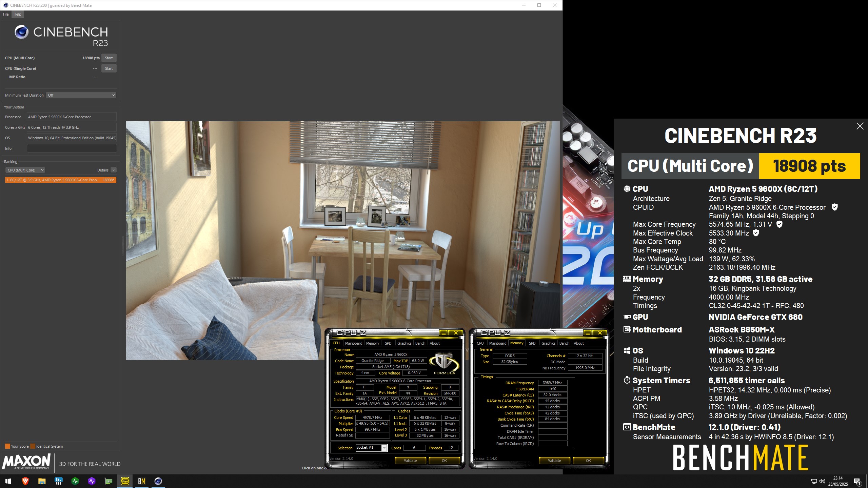Click the shield icon beside the CPUID processor name
The width and height of the screenshot is (868, 488).
click(x=835, y=207)
